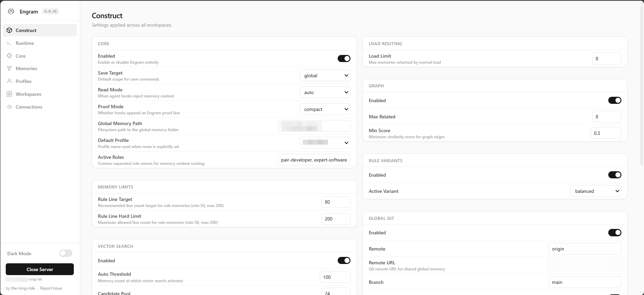Open the Workspaces page
644x295 pixels.
click(40, 94)
